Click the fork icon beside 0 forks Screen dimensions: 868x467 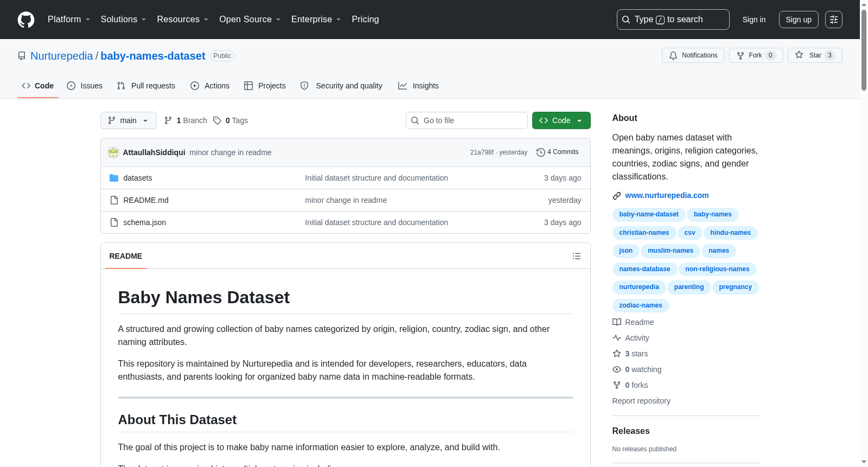617,385
